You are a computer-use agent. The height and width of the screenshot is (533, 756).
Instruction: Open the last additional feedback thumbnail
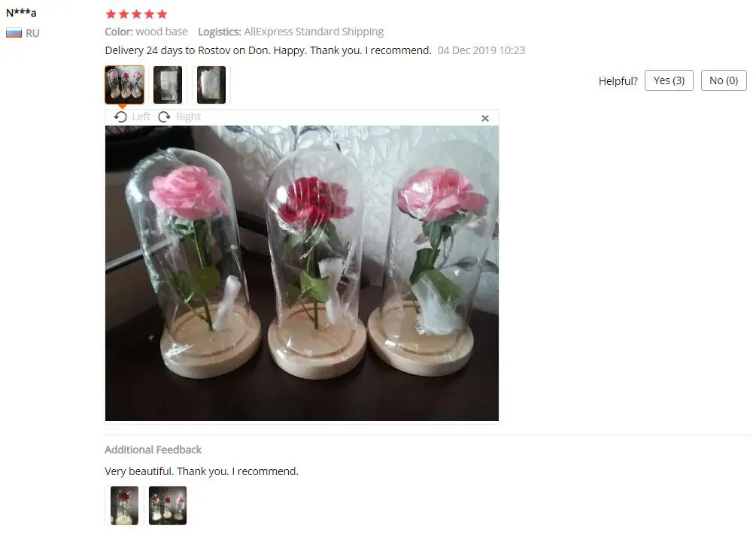(x=168, y=505)
